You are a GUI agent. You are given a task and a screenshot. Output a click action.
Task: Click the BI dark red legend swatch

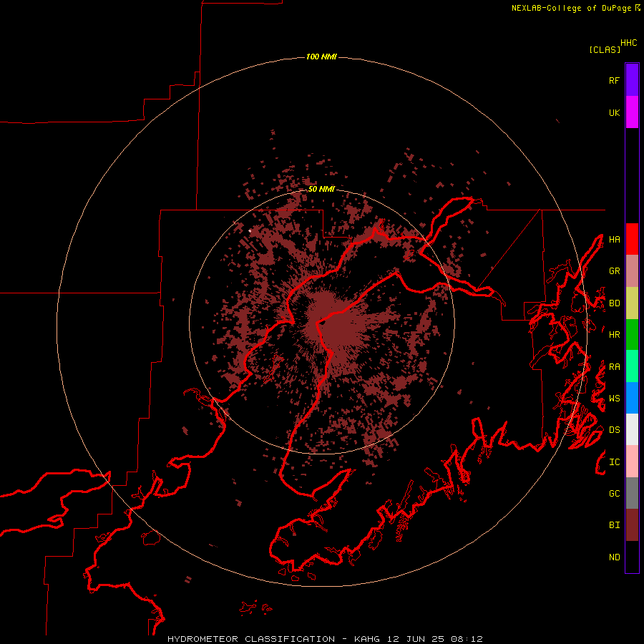coord(632,525)
